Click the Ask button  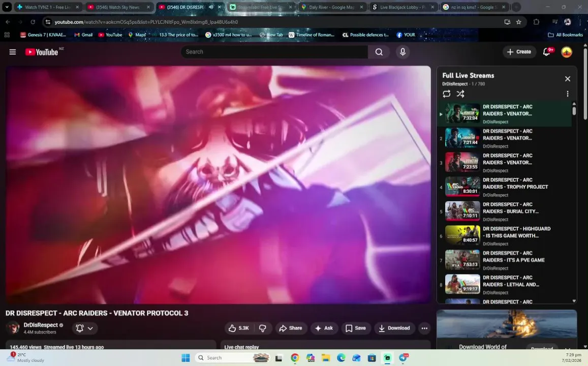[324, 328]
